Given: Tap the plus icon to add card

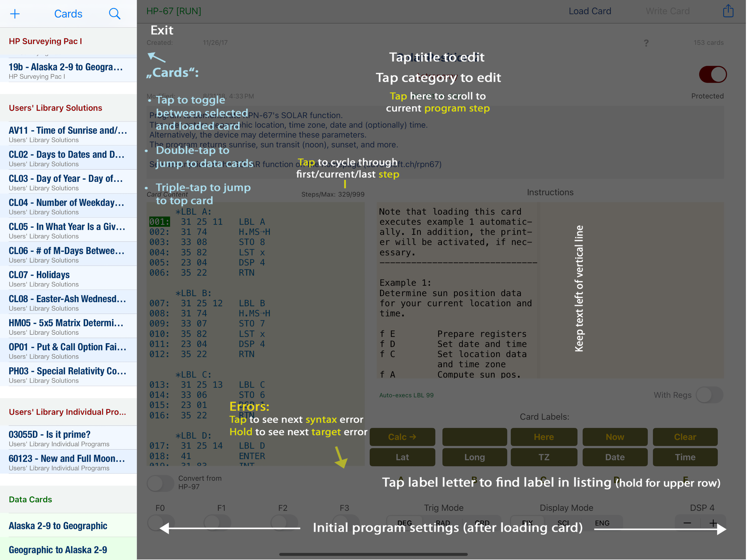Looking at the screenshot, I should (x=15, y=14).
